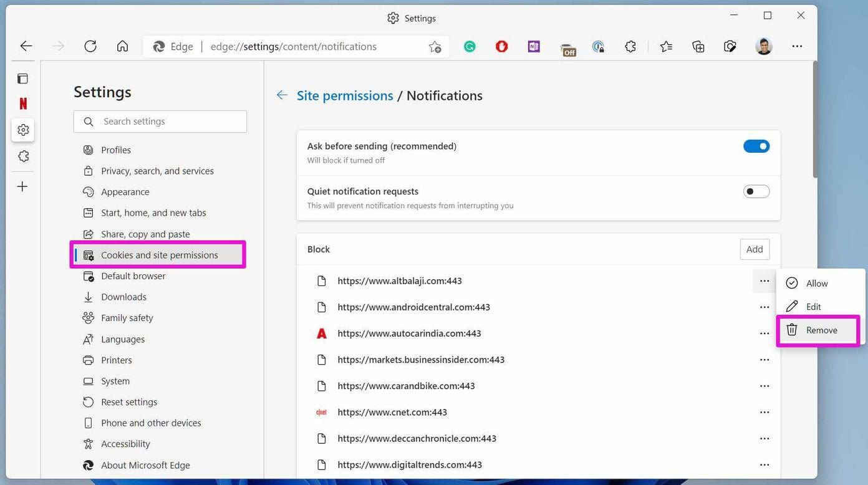Click the Add button for Block list

tap(755, 249)
